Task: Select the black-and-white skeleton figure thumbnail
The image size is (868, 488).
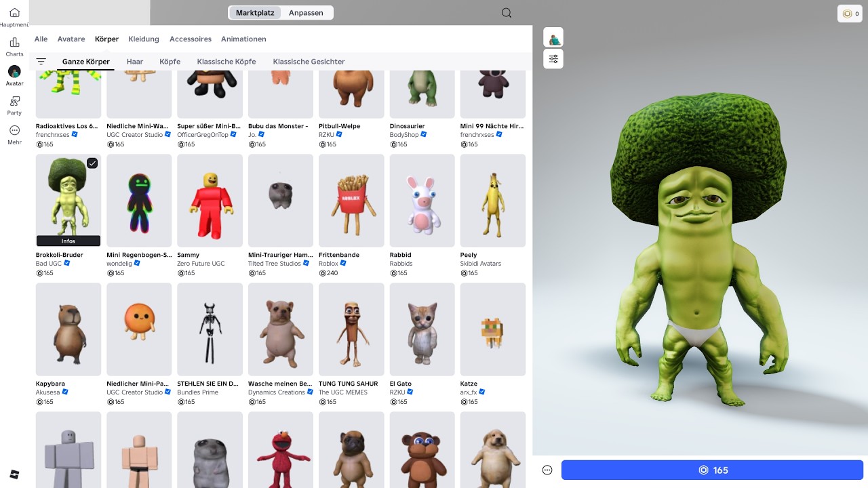Action: tap(210, 329)
